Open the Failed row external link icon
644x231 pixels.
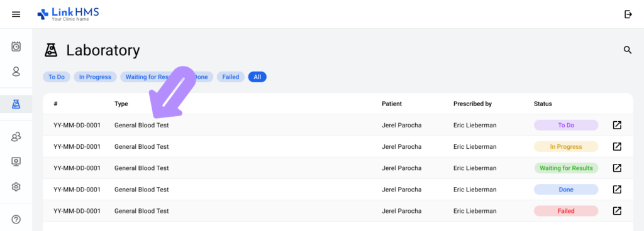click(x=617, y=211)
